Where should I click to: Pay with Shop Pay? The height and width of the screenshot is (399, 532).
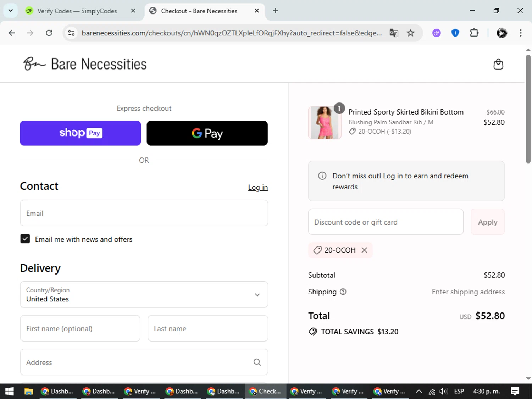81,133
